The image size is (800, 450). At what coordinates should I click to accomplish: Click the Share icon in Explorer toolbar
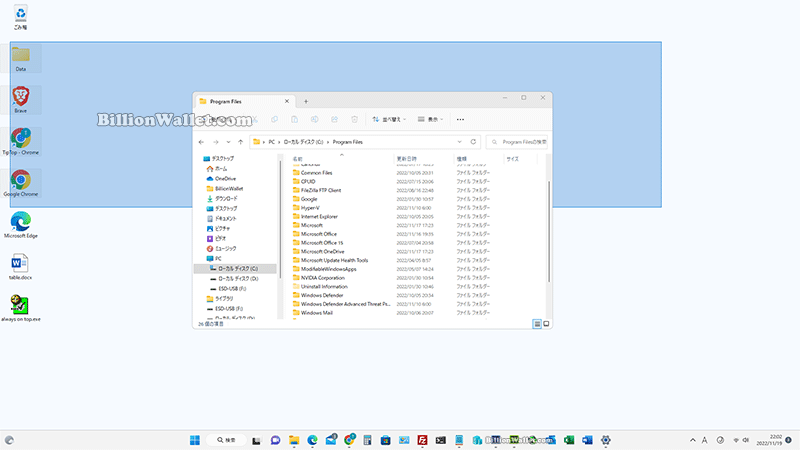[334, 119]
